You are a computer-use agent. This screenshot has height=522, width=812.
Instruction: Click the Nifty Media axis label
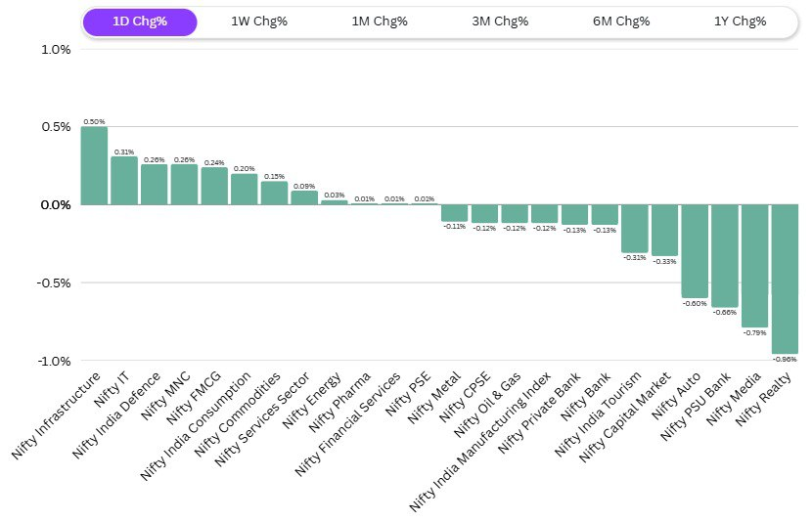[734, 399]
